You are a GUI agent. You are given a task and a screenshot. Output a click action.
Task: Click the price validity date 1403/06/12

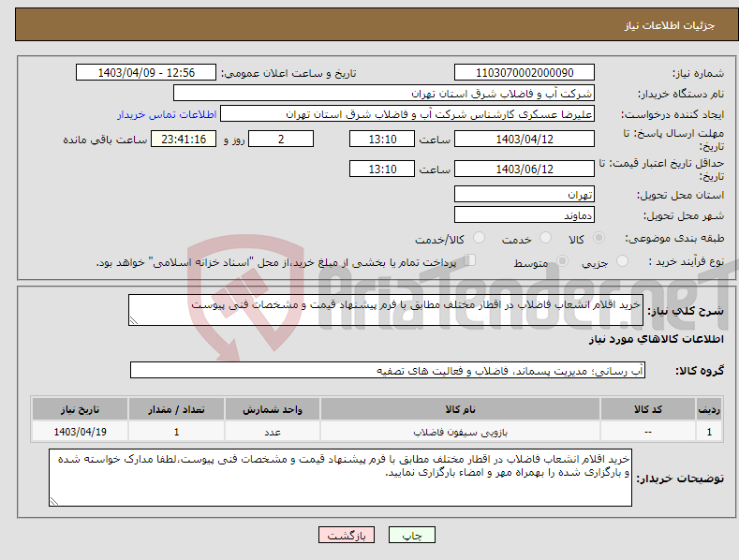(525, 169)
